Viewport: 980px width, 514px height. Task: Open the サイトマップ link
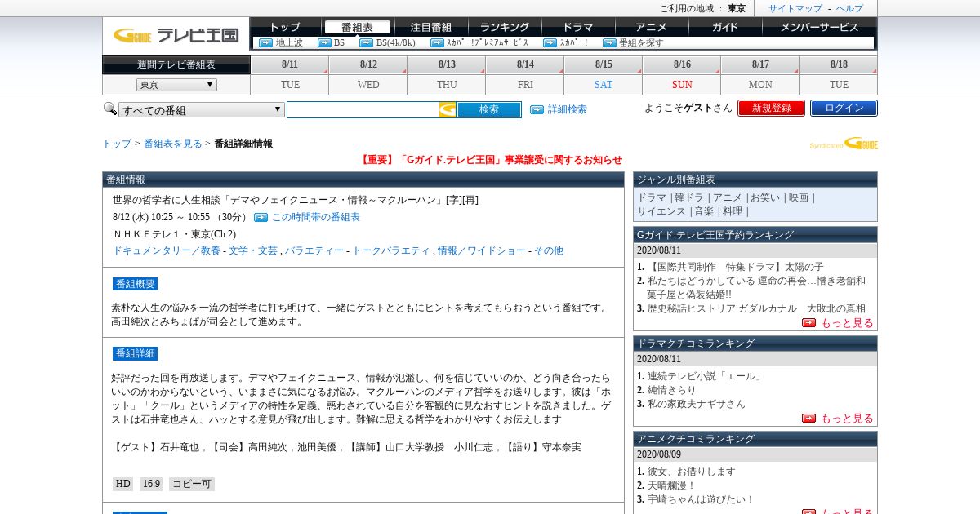tap(795, 8)
